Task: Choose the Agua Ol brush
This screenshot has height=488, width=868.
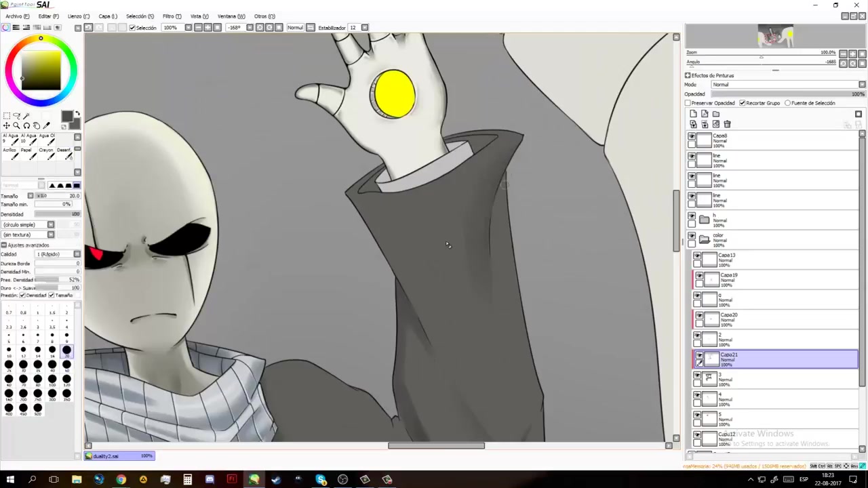Action: click(47, 139)
